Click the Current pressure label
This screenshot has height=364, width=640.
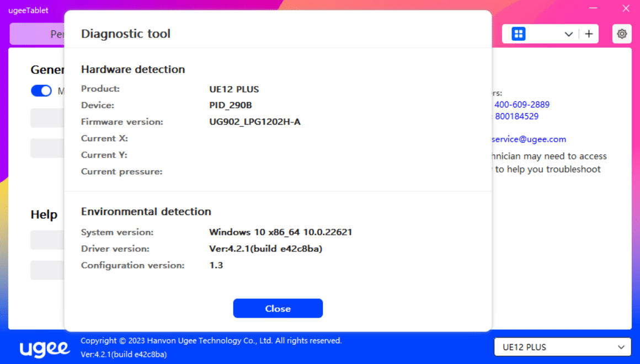pos(121,172)
